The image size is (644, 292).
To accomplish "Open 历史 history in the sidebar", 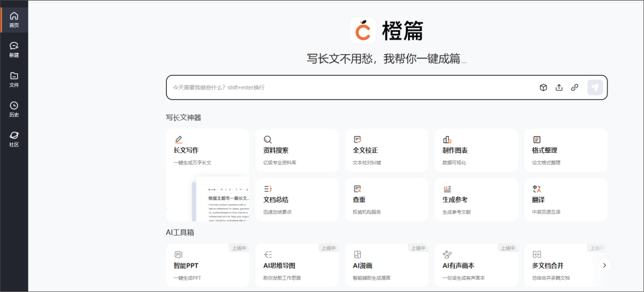I will coord(14,109).
